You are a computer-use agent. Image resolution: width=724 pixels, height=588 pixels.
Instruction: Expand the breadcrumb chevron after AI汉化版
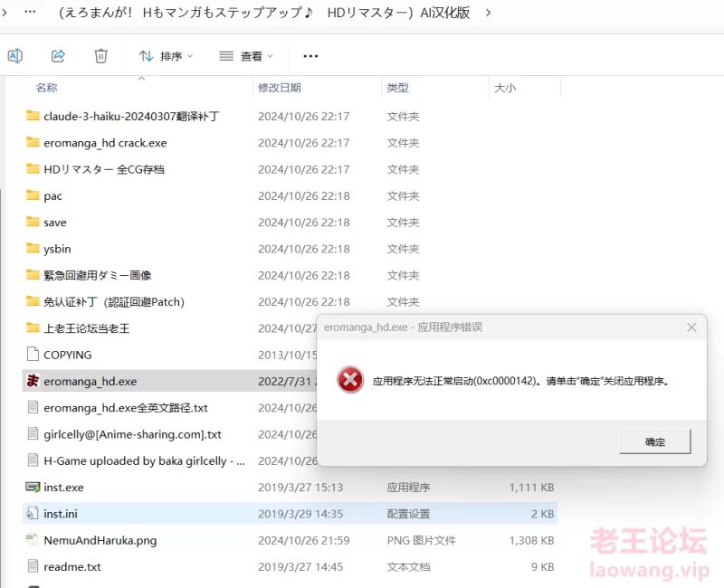[488, 13]
